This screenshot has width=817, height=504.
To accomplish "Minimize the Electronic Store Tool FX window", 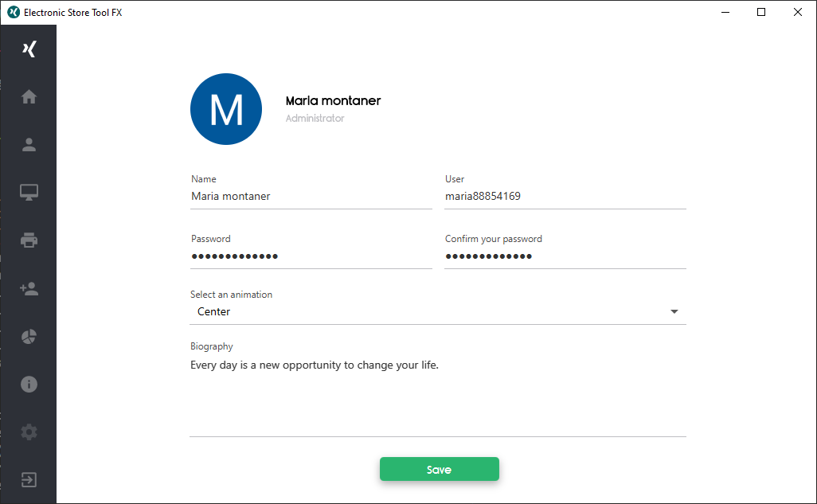I will tap(725, 12).
